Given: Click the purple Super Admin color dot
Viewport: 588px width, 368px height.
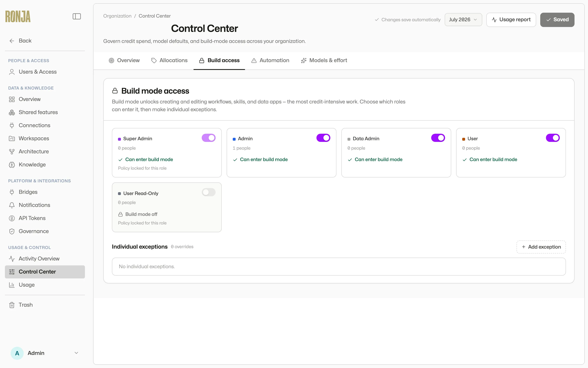Looking at the screenshot, I should pyautogui.click(x=119, y=139).
